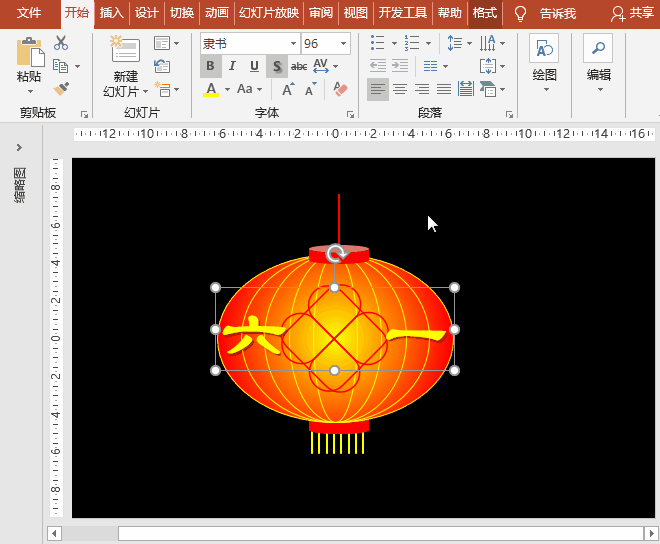The height and width of the screenshot is (544, 660).
Task: Open the slide layout icon
Action: (162, 43)
